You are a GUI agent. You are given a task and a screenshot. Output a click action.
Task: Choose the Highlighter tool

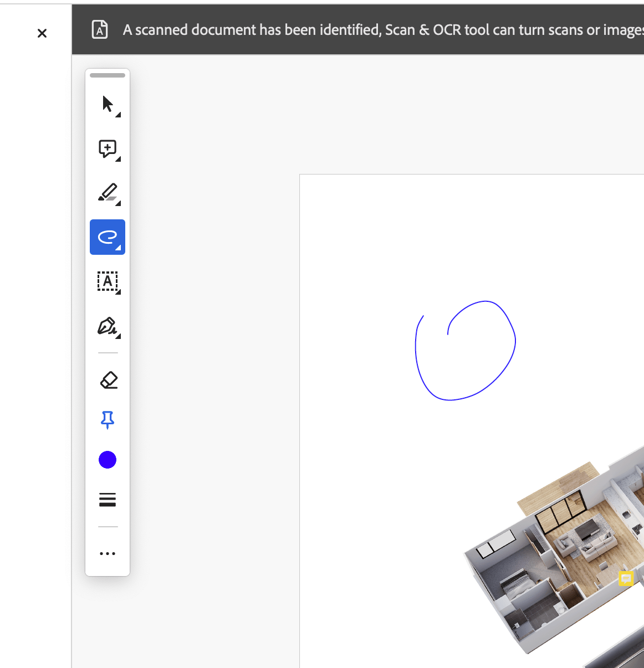pyautogui.click(x=107, y=193)
